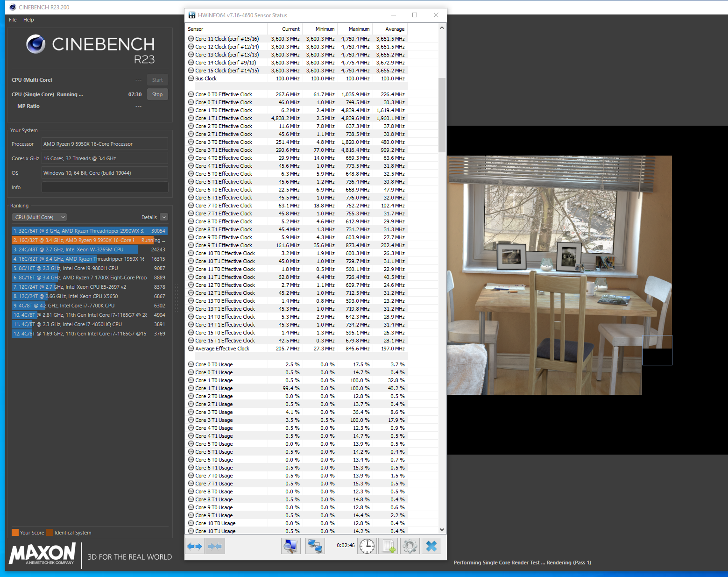Click the Core 11 Clock sensor icon

pyautogui.click(x=191, y=39)
